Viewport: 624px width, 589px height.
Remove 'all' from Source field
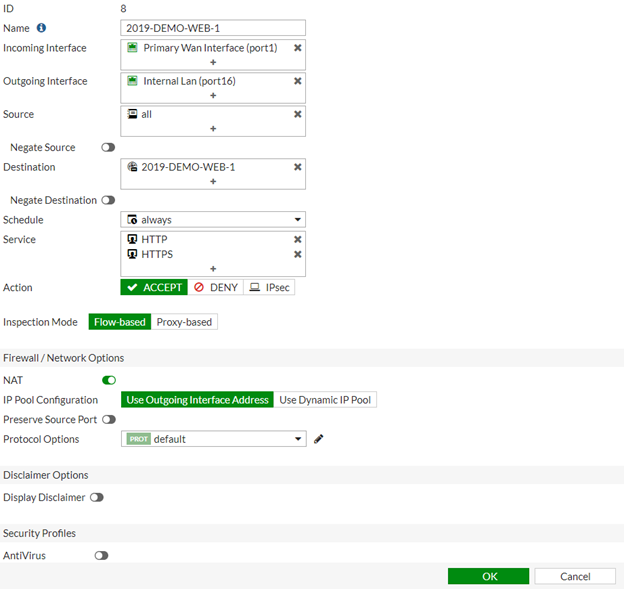(x=297, y=114)
